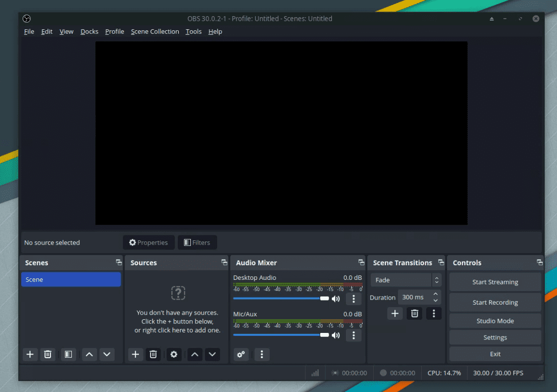557x392 pixels.
Task: Float the Sources dock
Action: click(x=224, y=262)
